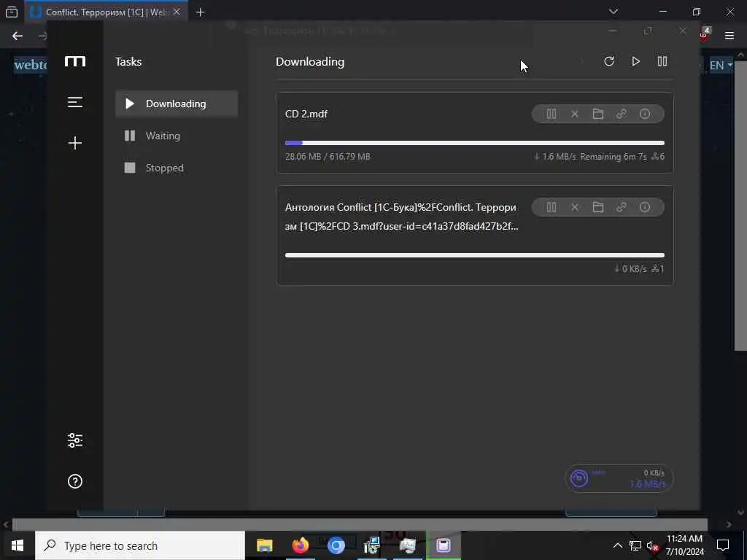Viewport: 747px width, 560px height.
Task: Pause the CD 2.mdf download
Action: (x=551, y=114)
